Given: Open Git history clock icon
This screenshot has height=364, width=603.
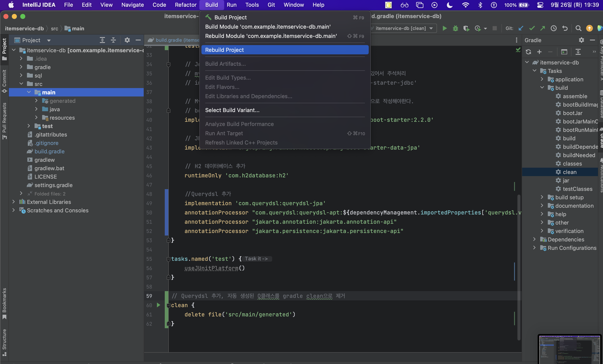Looking at the screenshot, I should (553, 28).
